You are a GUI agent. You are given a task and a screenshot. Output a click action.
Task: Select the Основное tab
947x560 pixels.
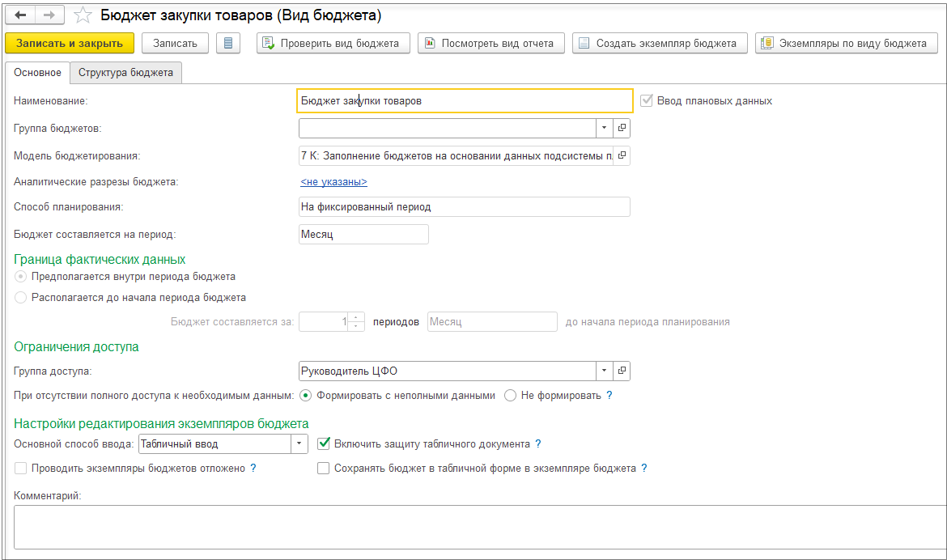point(37,73)
